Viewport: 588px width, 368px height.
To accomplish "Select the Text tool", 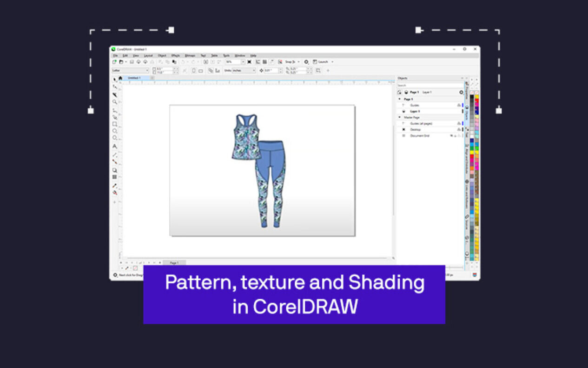I will pos(115,146).
